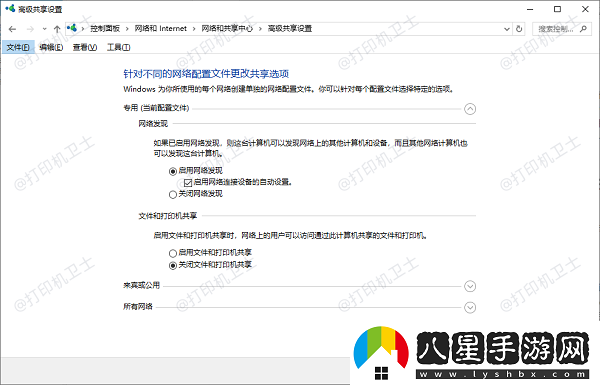Open the 查看(V) menu
Screen dimensions: 600x385
tap(85, 47)
